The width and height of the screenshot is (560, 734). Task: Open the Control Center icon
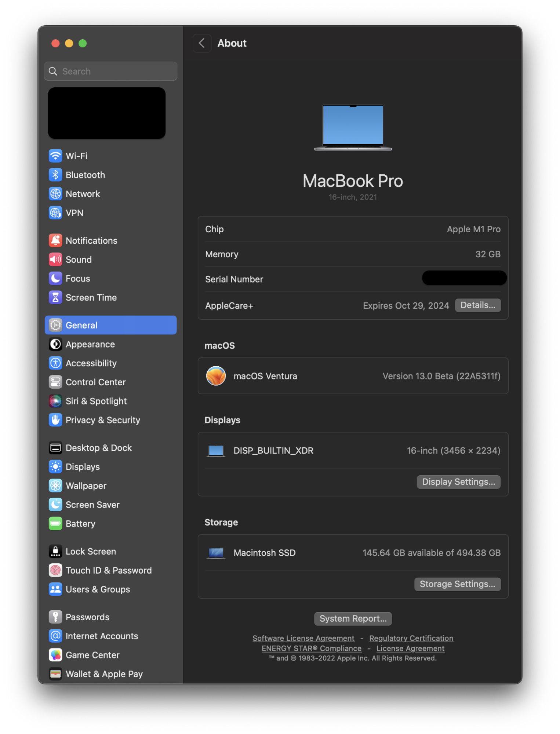click(x=55, y=382)
